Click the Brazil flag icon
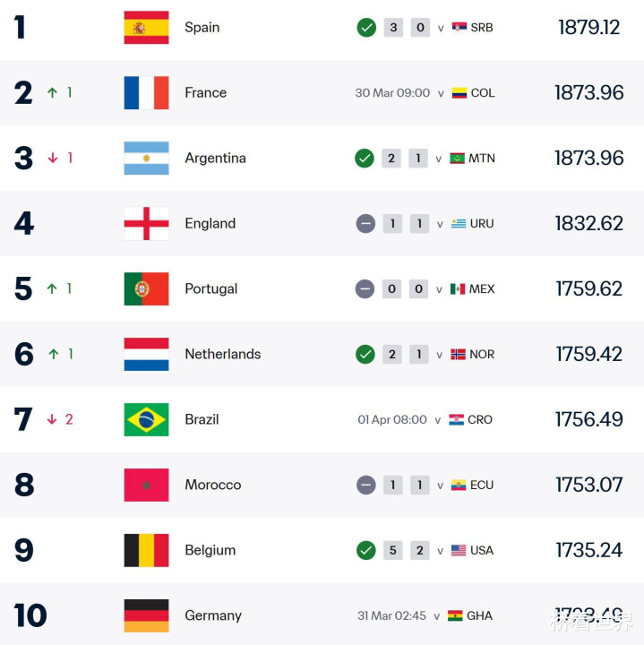644x645 pixels. pos(146,419)
